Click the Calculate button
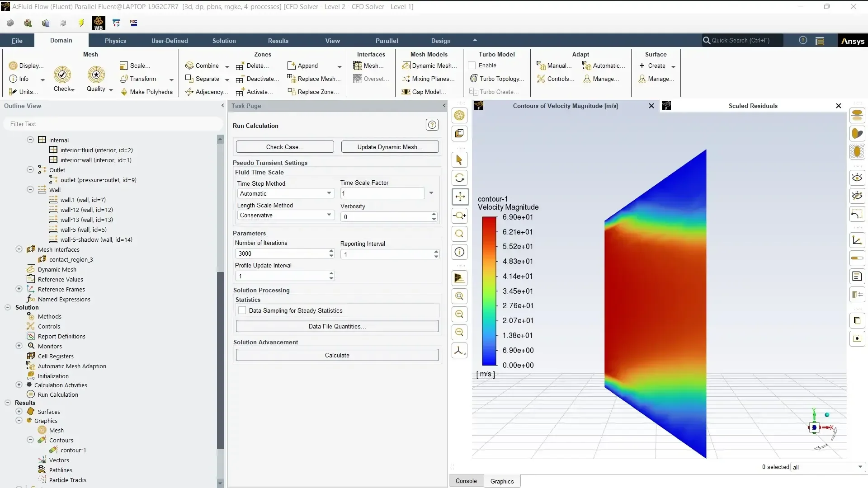This screenshot has height=488, width=868. (337, 355)
